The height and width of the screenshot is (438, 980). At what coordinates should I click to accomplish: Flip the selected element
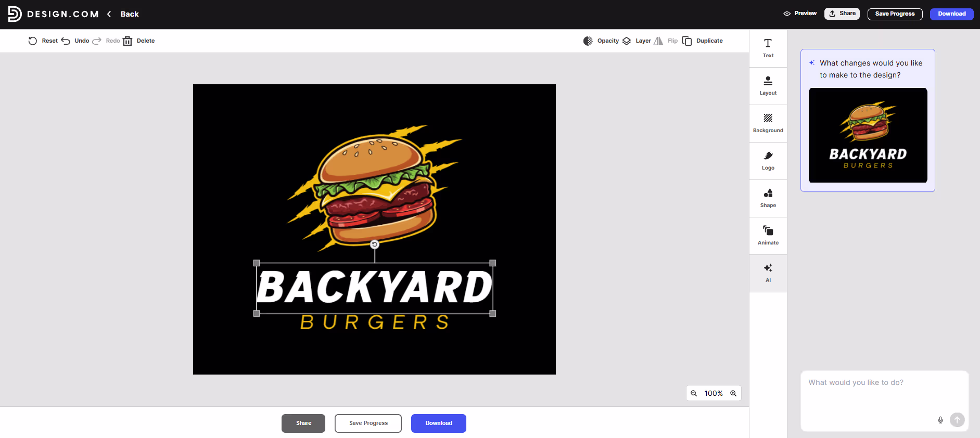pos(666,41)
